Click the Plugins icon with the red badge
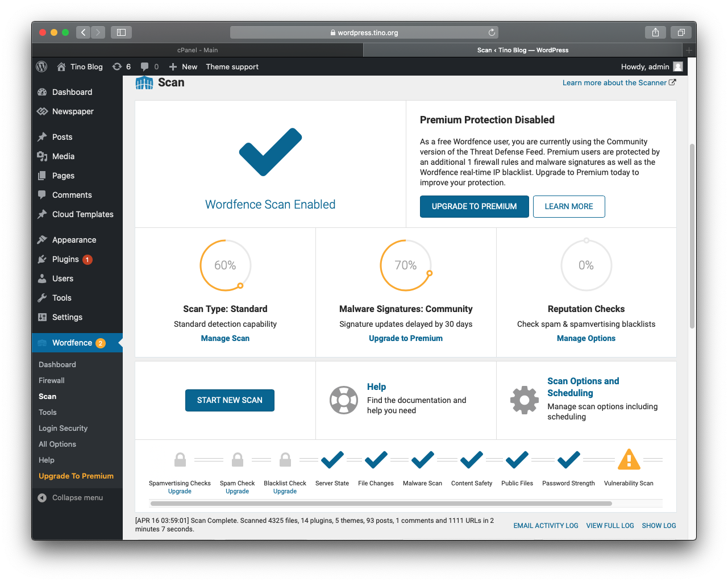This screenshot has height=582, width=728. 41,259
